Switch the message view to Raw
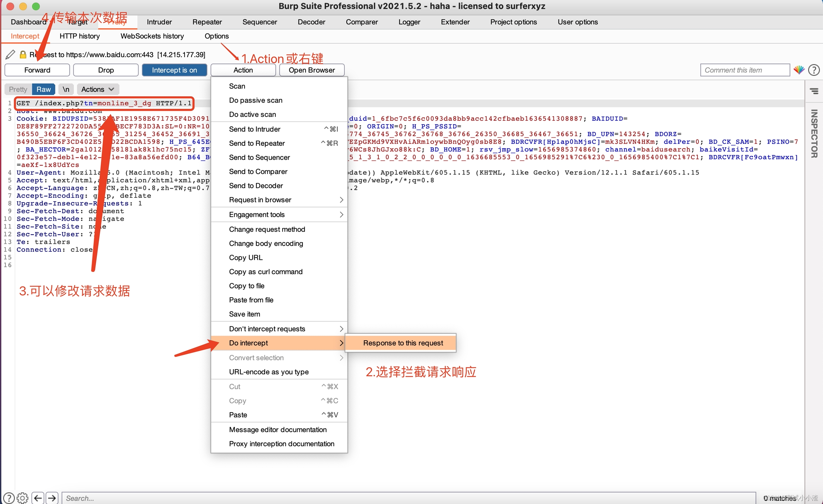 coord(43,89)
